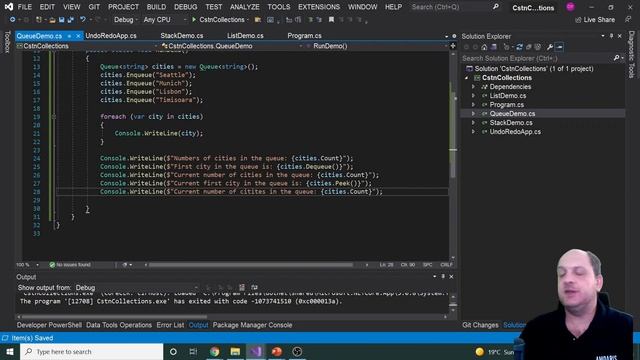Click the Open File folder icon in toolbar
The image size is (640, 360).
(52, 20)
